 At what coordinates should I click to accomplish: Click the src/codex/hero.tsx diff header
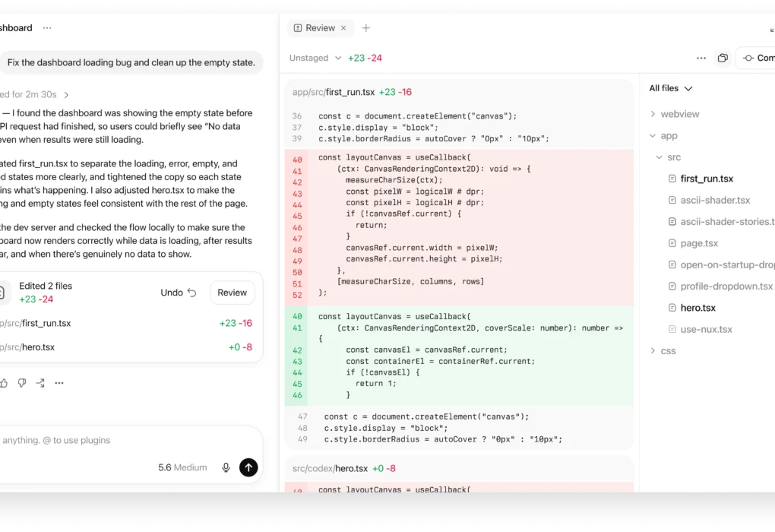459,468
